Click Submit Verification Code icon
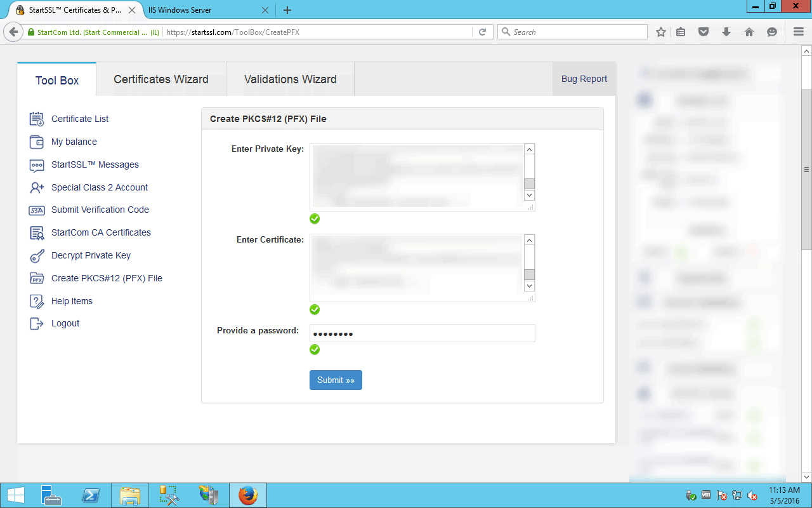This screenshot has height=508, width=812. [36, 210]
